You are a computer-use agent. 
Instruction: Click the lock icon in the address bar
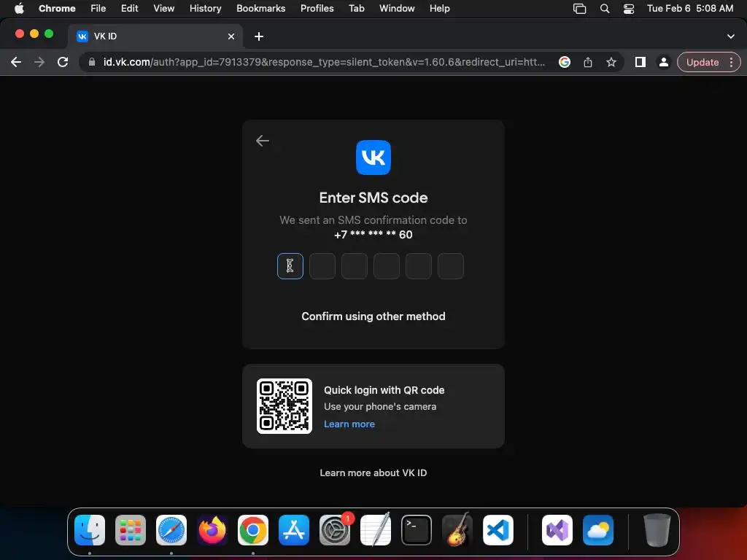(x=92, y=62)
